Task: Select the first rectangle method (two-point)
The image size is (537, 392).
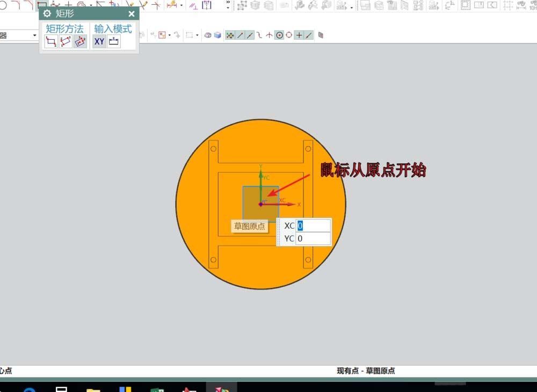Action: (x=51, y=41)
